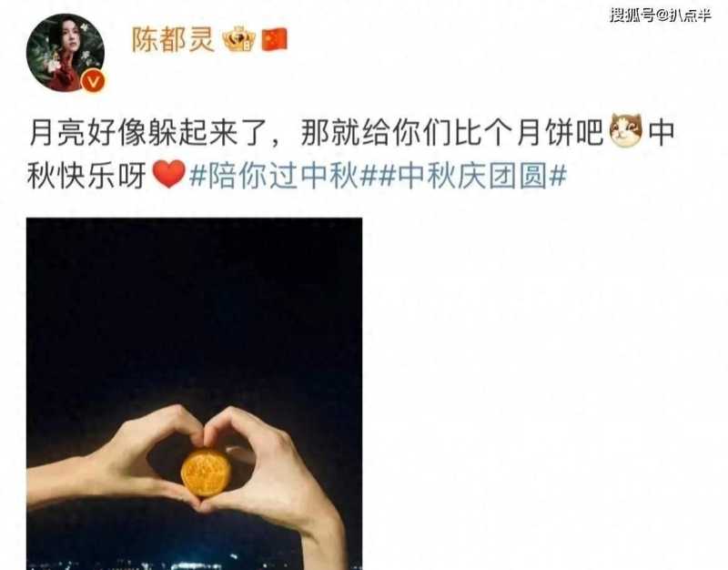Click the cat face emoji in post
728x570 pixels.
(626, 131)
